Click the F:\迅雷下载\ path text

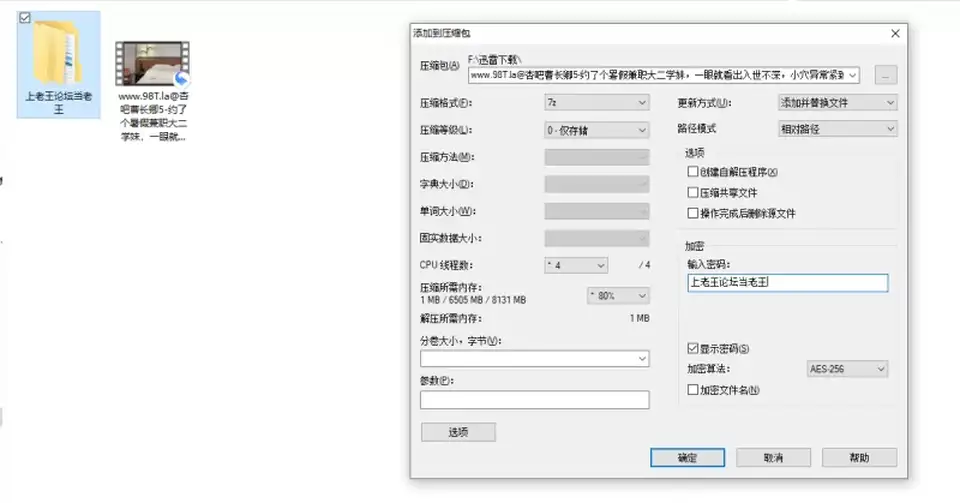click(x=494, y=60)
